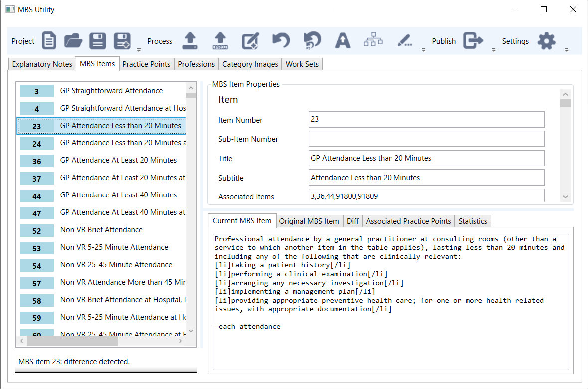The width and height of the screenshot is (588, 389).
Task: Click the Subtitle input field
Action: [426, 178]
